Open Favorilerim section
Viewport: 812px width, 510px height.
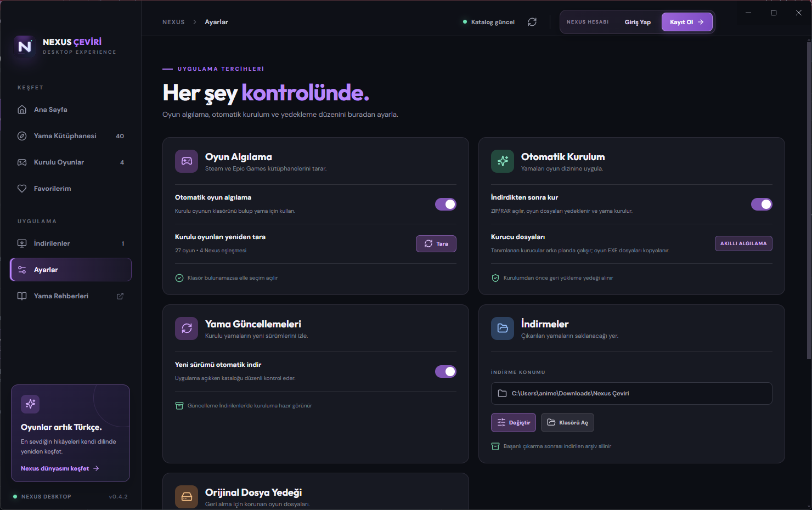tap(71, 189)
